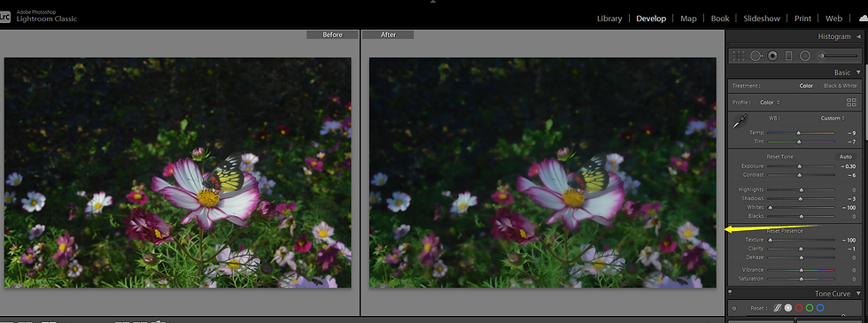The width and height of the screenshot is (868, 323).
Task: Click the Exposure slider handle
Action: point(799,166)
